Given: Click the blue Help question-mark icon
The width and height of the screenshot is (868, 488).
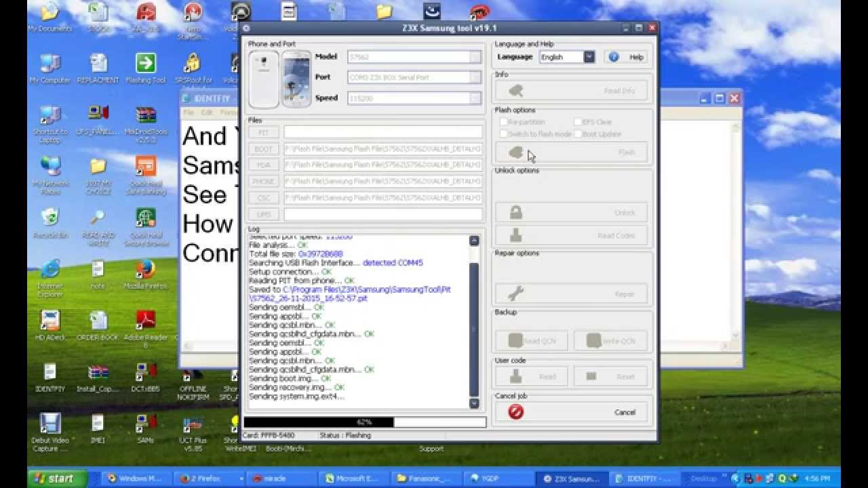Looking at the screenshot, I should pyautogui.click(x=614, y=57).
